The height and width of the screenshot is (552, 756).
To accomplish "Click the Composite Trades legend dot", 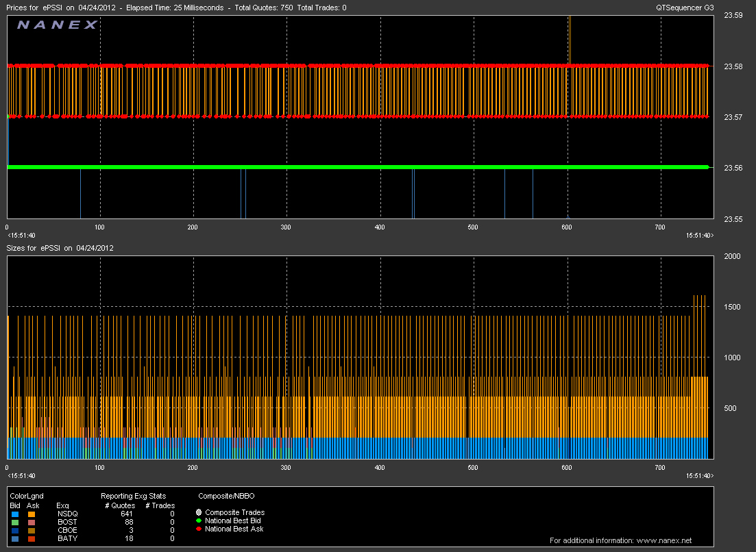I will [199, 512].
